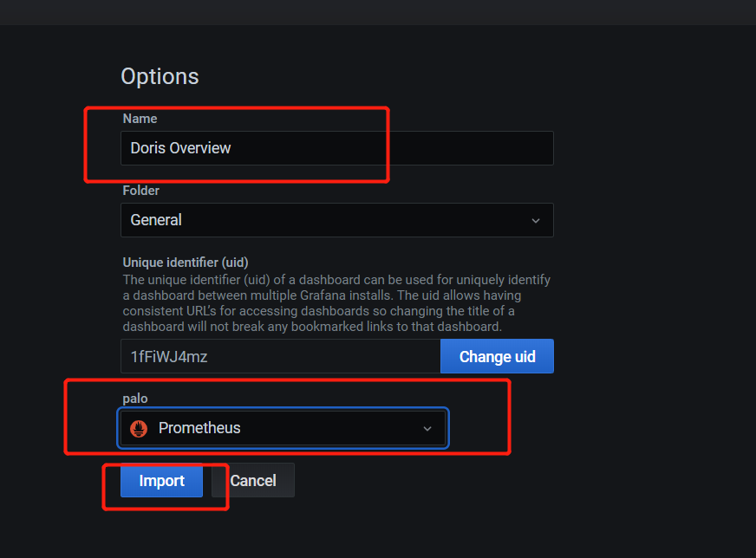
Task: Click the Prometheus flame icon
Action: (x=138, y=428)
